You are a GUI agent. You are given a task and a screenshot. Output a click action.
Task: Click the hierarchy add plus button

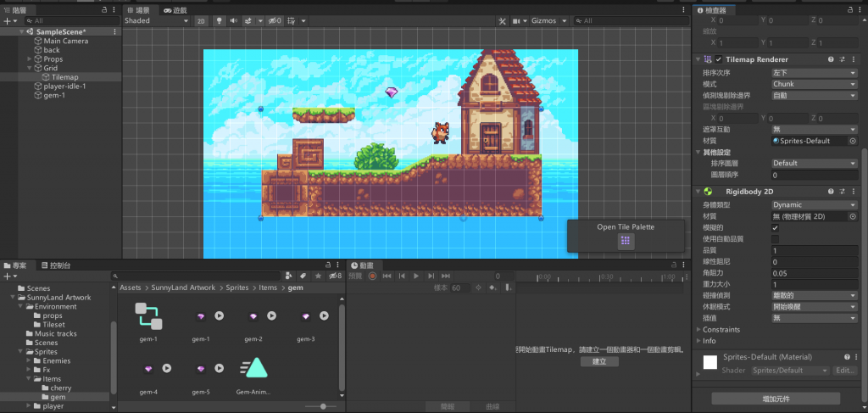(7, 20)
